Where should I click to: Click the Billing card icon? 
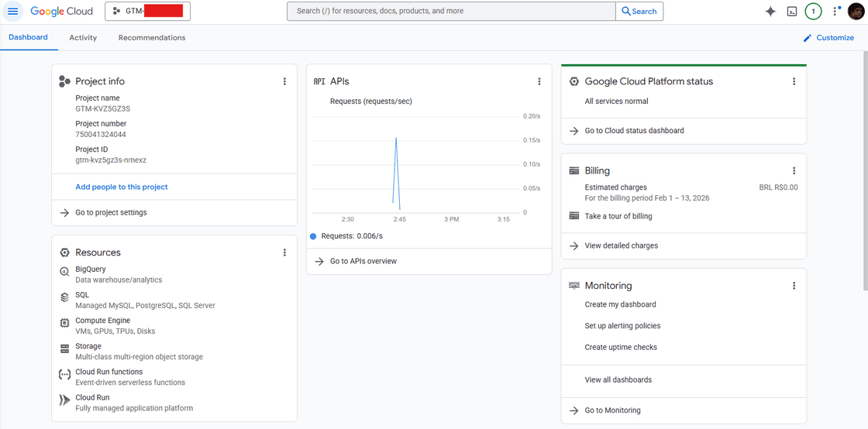(x=574, y=171)
